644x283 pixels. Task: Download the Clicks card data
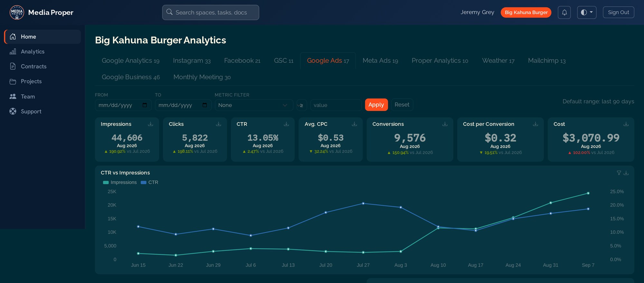click(x=218, y=124)
